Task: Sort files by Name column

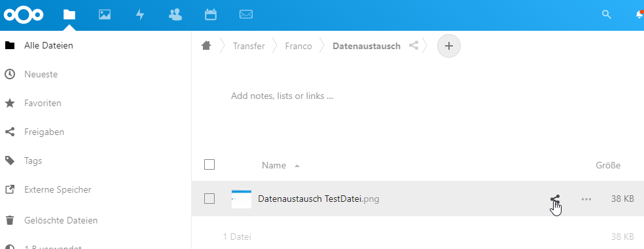Action: [x=274, y=165]
